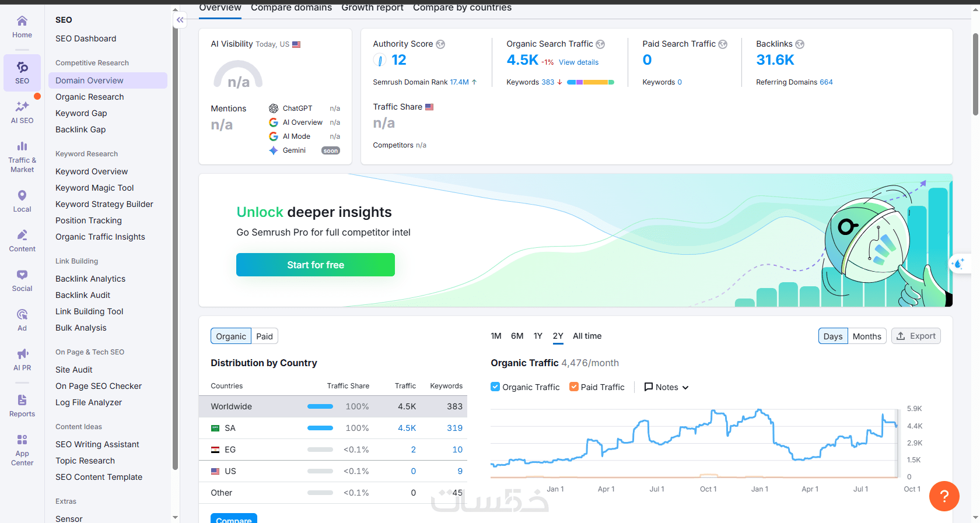Click the Worldwide traffic share bar
980x523 pixels.
pos(320,406)
